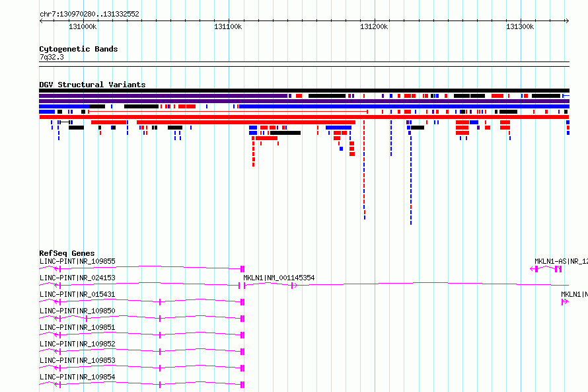Select the RefSeq Genes track title
The height and width of the screenshot is (392, 588).
[67, 253]
